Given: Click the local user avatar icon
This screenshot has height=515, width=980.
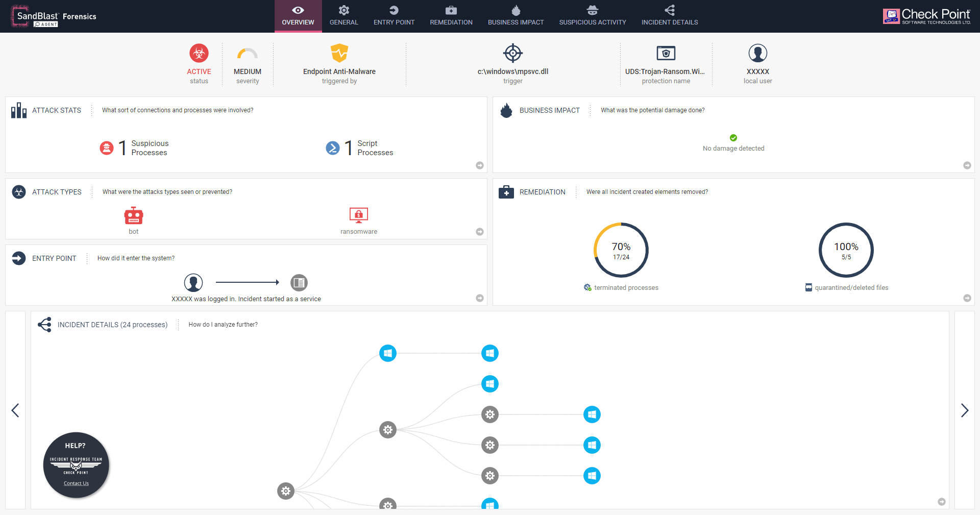Looking at the screenshot, I should [x=758, y=53].
